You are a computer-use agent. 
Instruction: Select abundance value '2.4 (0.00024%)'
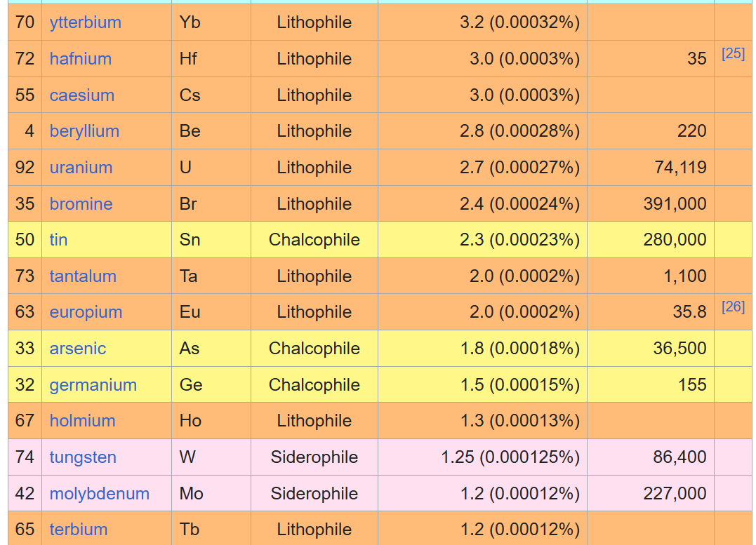(519, 204)
